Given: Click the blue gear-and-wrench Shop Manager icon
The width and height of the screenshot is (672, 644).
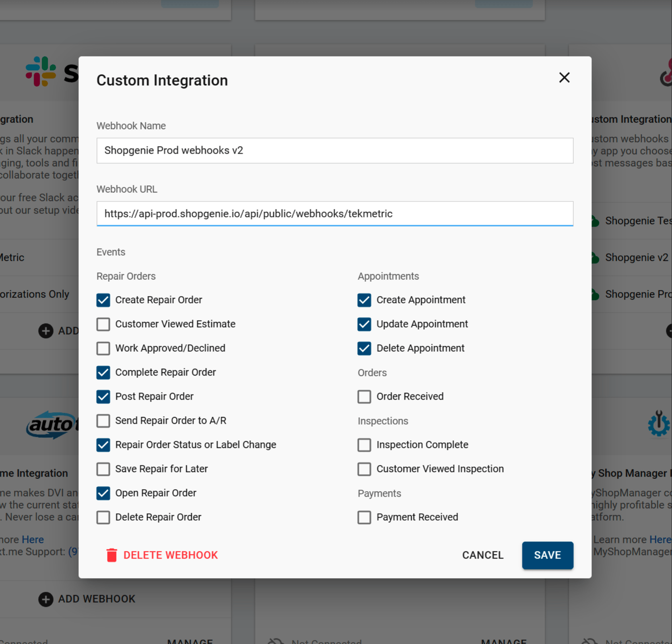Looking at the screenshot, I should 658,424.
